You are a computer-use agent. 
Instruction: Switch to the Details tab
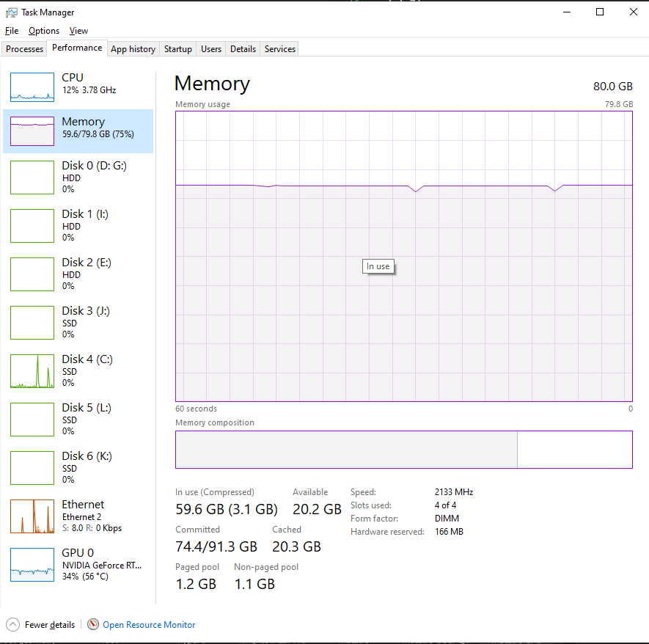(x=243, y=49)
